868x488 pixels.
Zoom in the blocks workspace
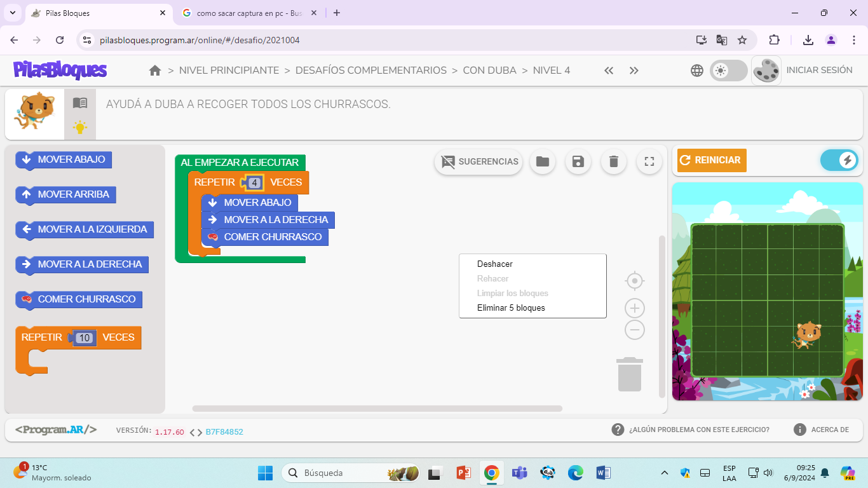(x=635, y=309)
